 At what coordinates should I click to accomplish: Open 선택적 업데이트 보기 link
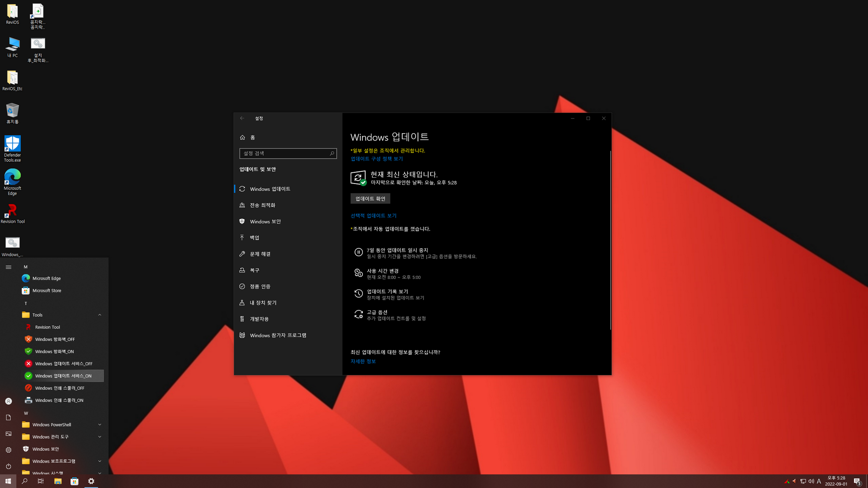[x=373, y=215]
